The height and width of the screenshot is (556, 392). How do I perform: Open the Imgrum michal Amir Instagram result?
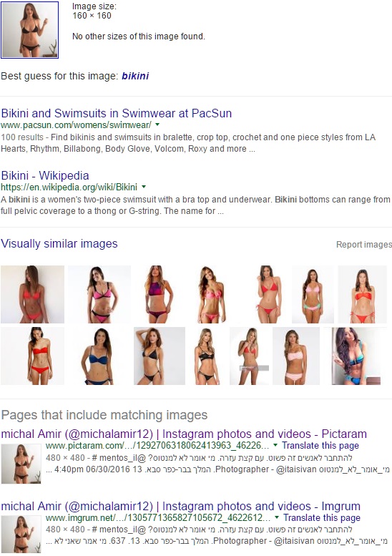(x=180, y=506)
